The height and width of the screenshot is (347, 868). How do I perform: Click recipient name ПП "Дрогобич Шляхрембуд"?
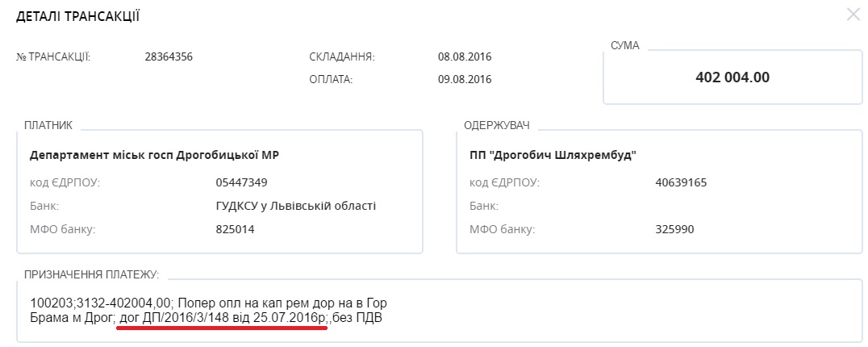click(553, 155)
